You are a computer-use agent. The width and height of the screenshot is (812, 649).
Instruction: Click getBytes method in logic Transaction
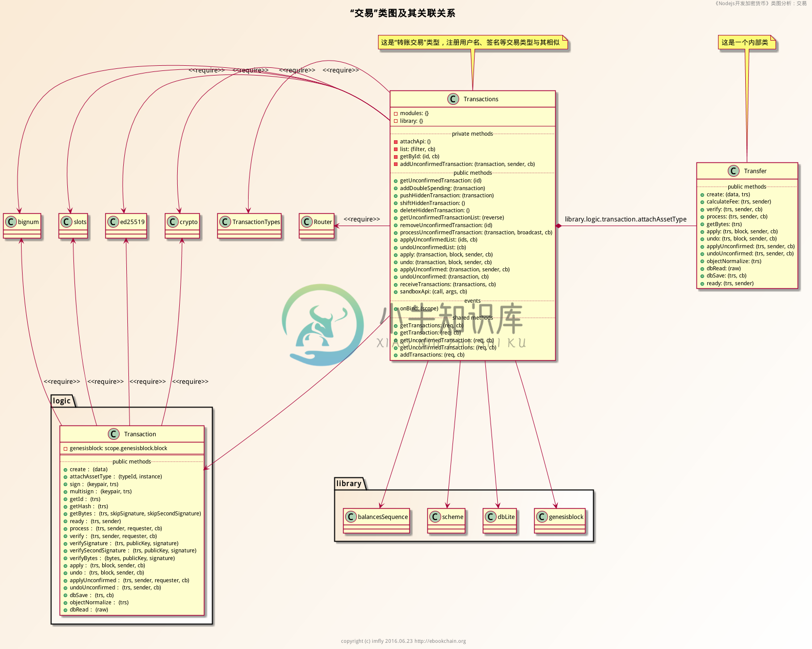pyautogui.click(x=136, y=514)
